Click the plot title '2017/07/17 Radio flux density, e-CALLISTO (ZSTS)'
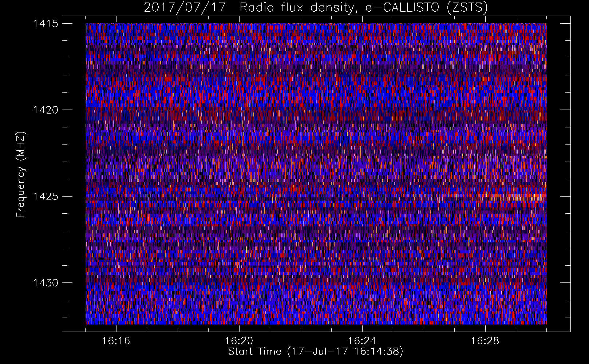 (316, 8)
